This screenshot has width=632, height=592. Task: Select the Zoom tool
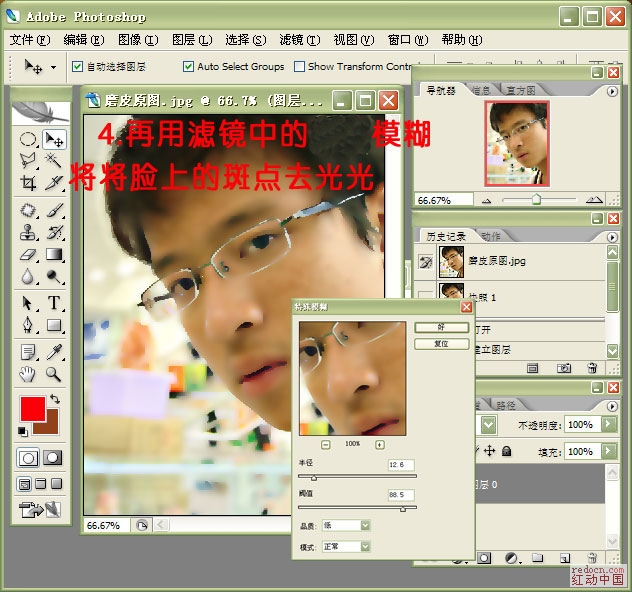[54, 374]
